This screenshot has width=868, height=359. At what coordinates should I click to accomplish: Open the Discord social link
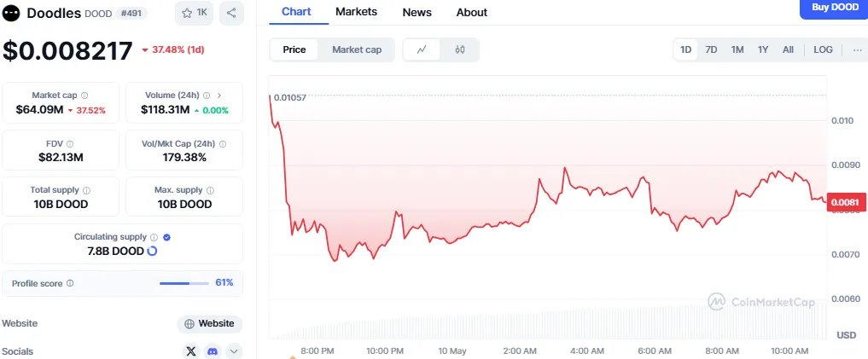click(x=212, y=351)
